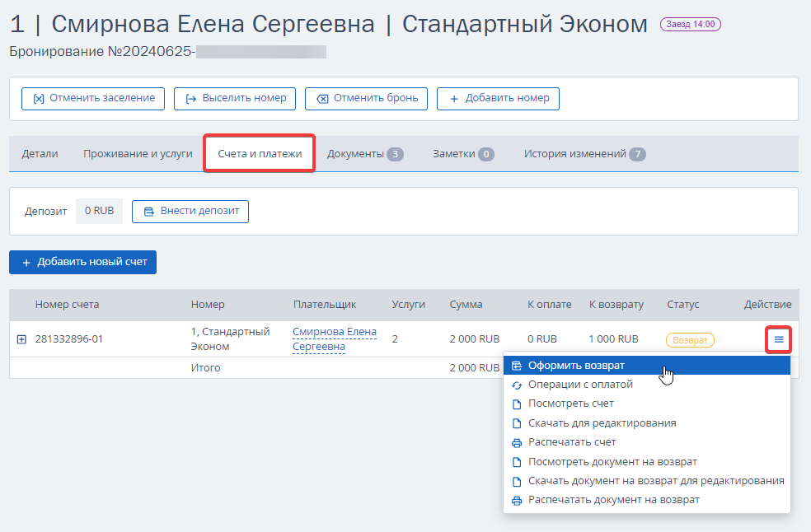Open 'Проживание и услуги' tab
Screen dimensions: 811x532
(138, 153)
